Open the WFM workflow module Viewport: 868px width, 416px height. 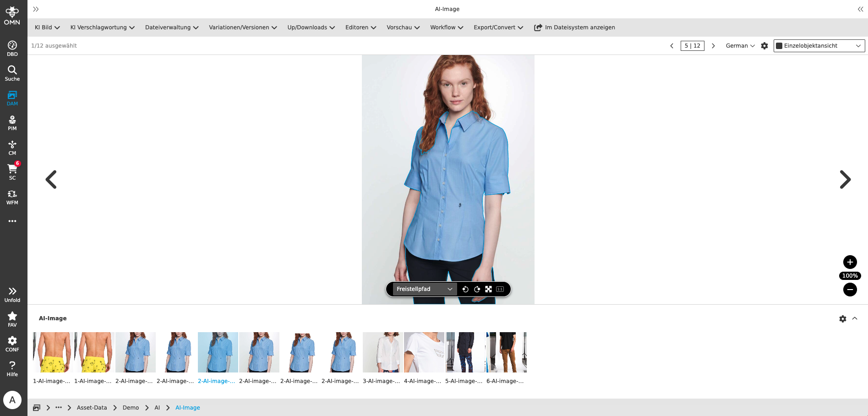(x=12, y=197)
